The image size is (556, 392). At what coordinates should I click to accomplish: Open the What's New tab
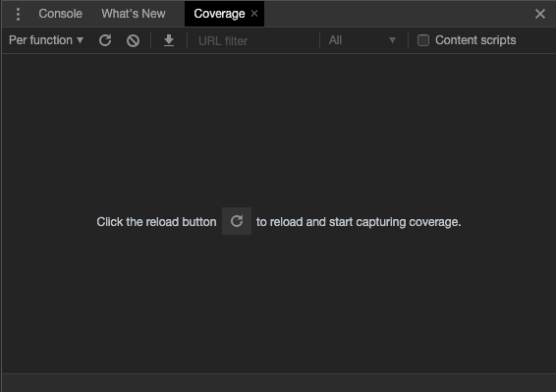pyautogui.click(x=134, y=14)
